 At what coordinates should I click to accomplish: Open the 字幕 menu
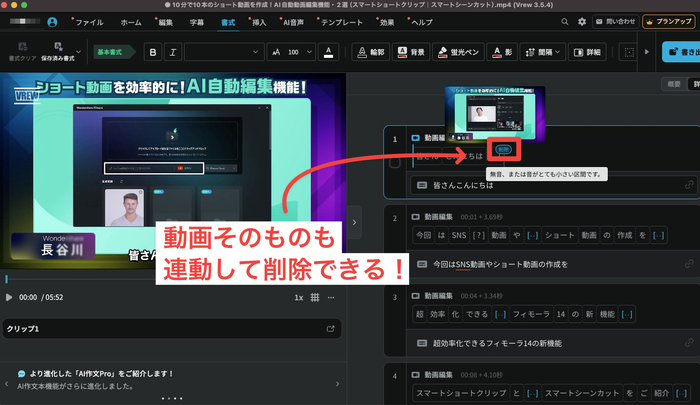click(x=196, y=22)
